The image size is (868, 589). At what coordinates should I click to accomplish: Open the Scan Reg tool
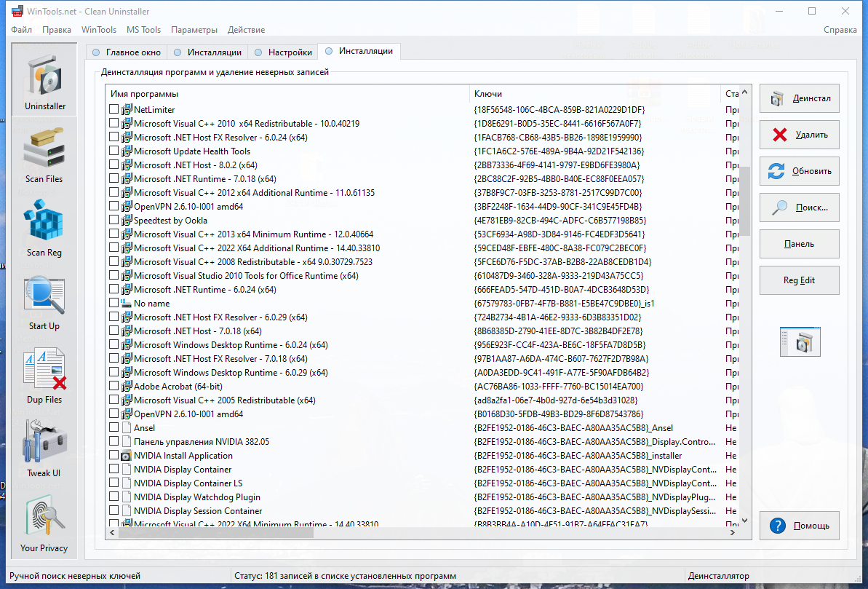coord(44,229)
